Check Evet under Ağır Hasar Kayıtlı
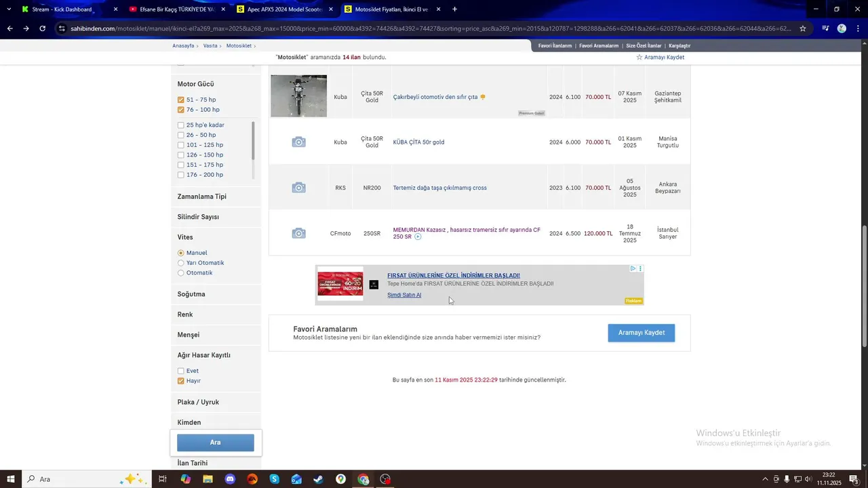The image size is (868, 488). tap(181, 371)
